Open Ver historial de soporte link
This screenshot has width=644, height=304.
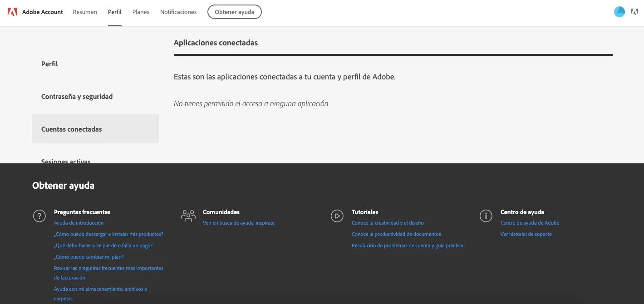click(526, 234)
